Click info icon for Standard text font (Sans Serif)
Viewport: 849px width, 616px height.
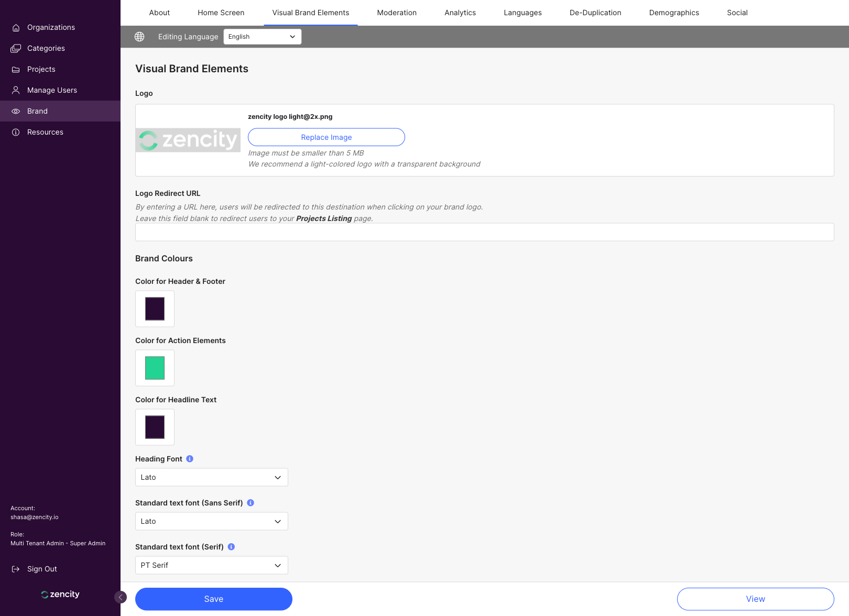point(251,503)
